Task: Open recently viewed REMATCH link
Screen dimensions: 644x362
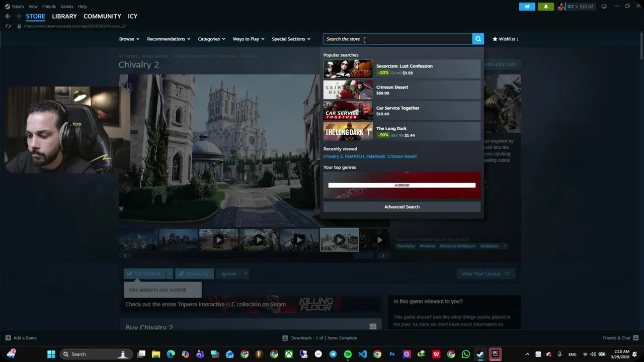Action: click(354, 156)
